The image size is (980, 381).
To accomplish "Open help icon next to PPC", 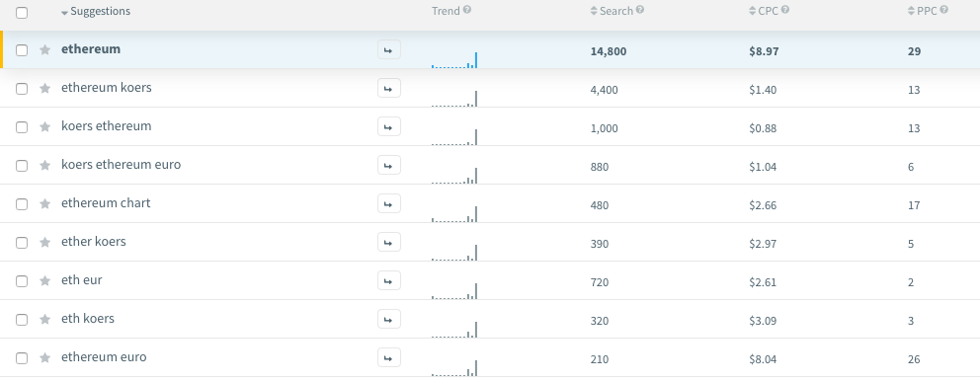I will 943,10.
